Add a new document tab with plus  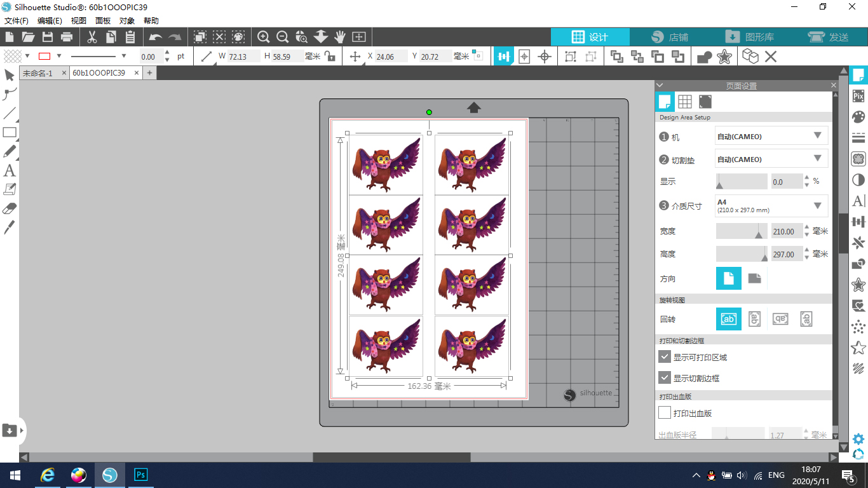click(149, 73)
